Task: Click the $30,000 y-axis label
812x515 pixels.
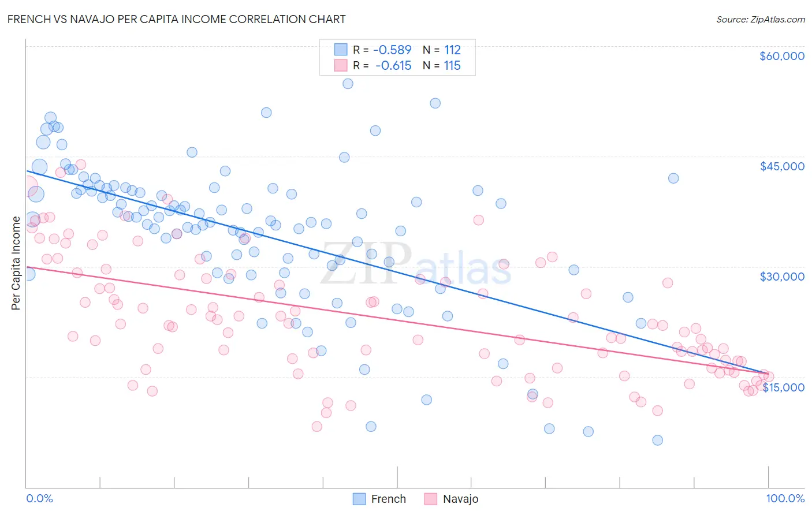Action: (x=782, y=277)
